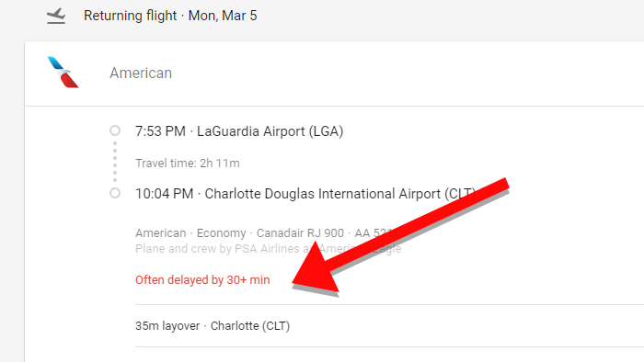The image size is (644, 362).
Task: Click the "Often delayed by 30+ min" warning
Action: point(203,279)
